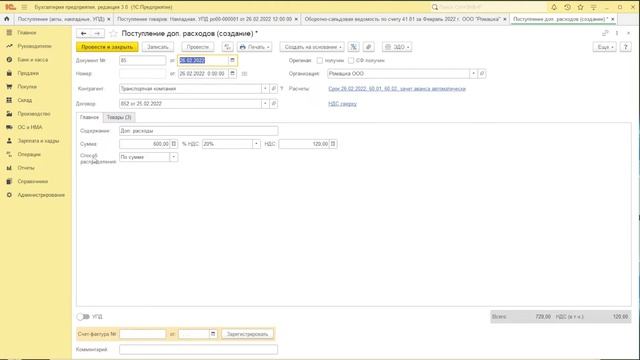Close the Оборотно-сальдовая ведомость tab

[x=505, y=19]
